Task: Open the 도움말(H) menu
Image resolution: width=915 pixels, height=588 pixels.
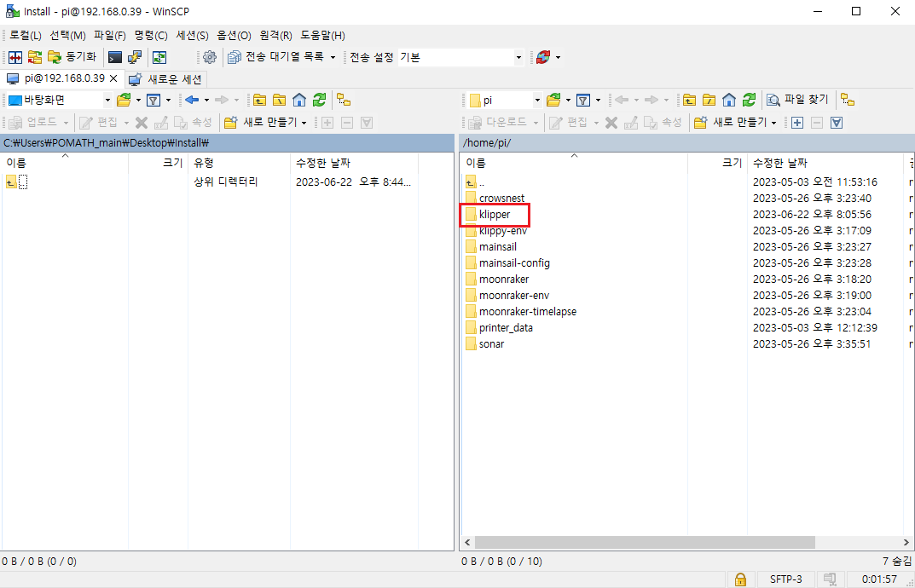Action: click(322, 36)
